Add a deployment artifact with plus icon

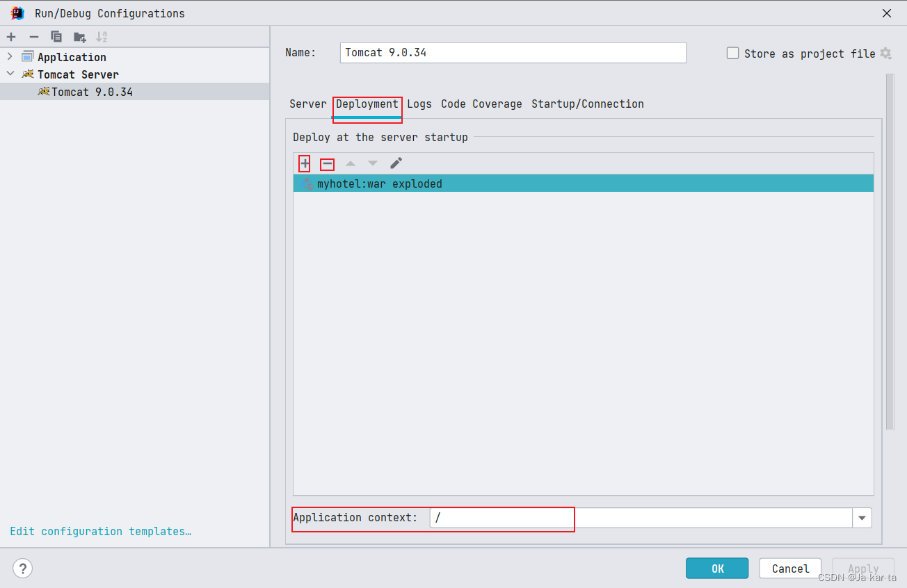pos(305,163)
